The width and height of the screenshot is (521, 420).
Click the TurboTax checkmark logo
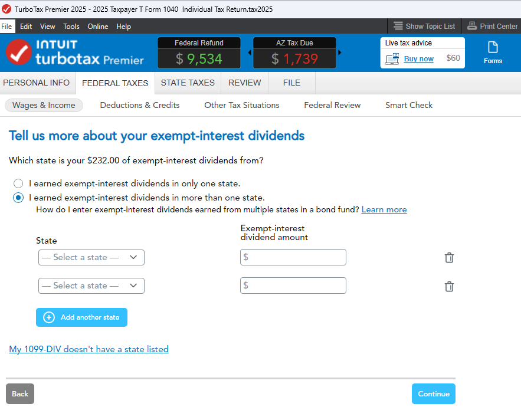click(19, 52)
